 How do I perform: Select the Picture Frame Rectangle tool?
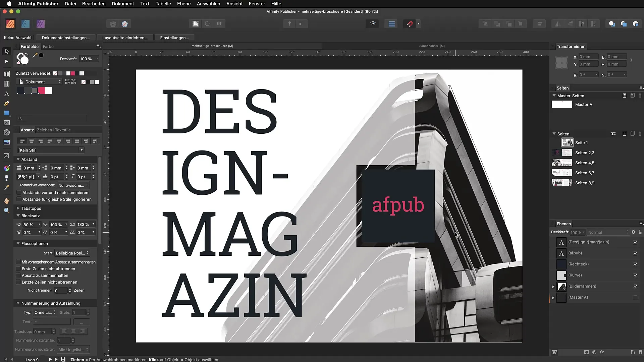[7, 123]
